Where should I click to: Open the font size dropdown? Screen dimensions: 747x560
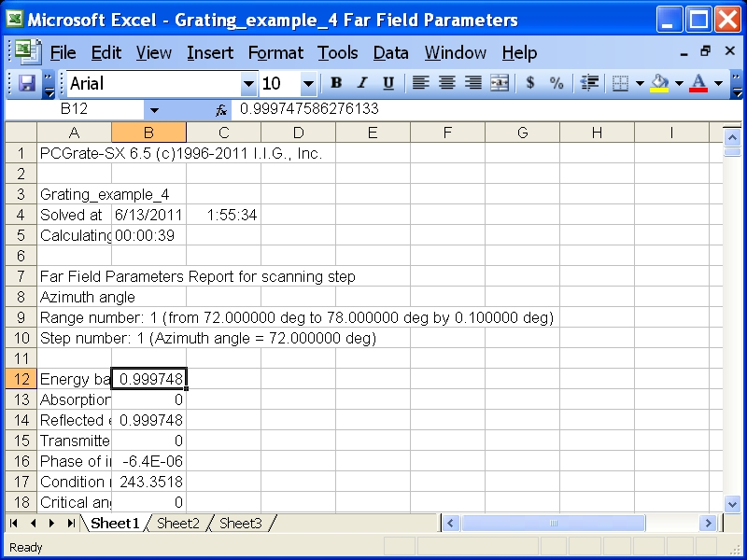tap(308, 84)
